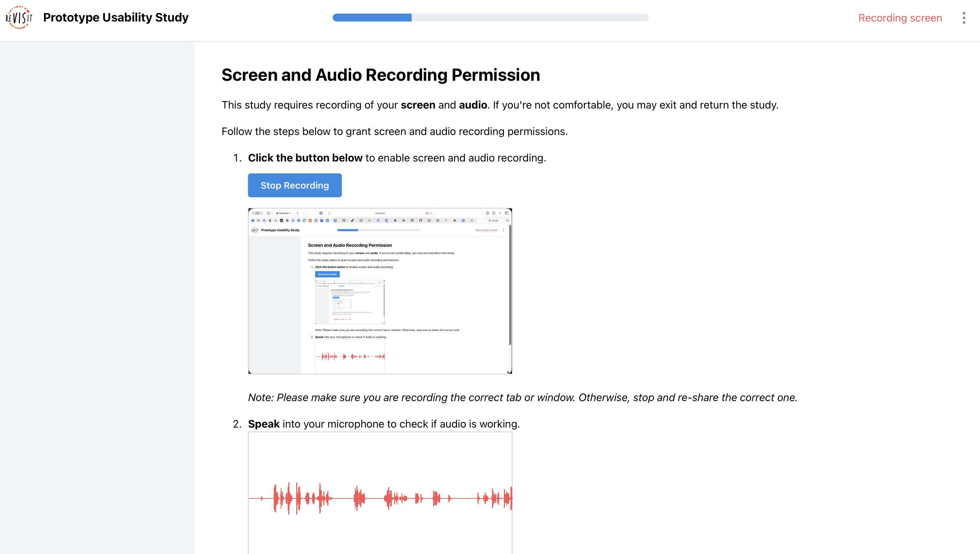Click the downloads icon in the embedded browser toolbar
Viewport: 980px width, 554px height.
(x=488, y=213)
